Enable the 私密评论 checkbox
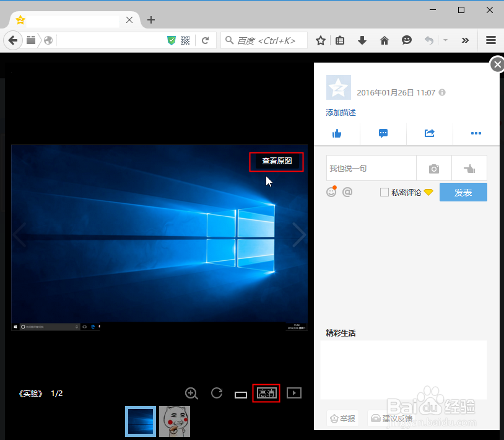This screenshot has width=504, height=440. (385, 192)
